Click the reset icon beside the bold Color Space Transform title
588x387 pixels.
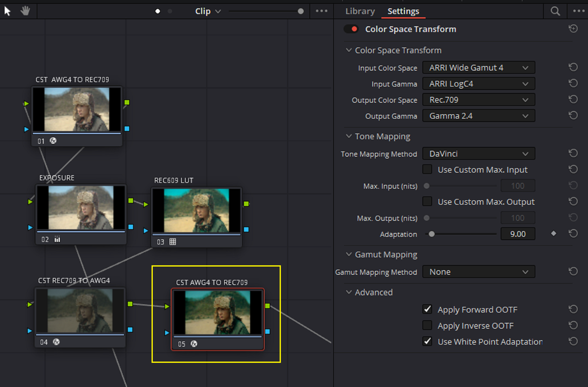(573, 29)
